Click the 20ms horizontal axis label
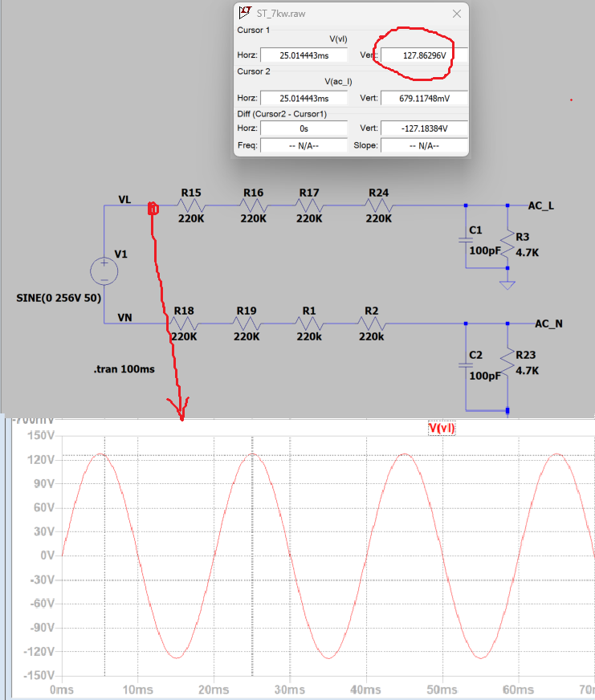 [214, 690]
